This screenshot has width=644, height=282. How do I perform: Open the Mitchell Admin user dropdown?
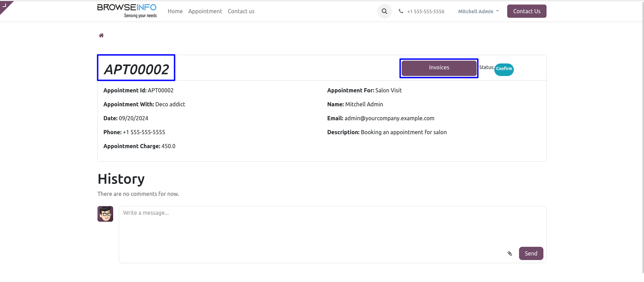click(478, 12)
